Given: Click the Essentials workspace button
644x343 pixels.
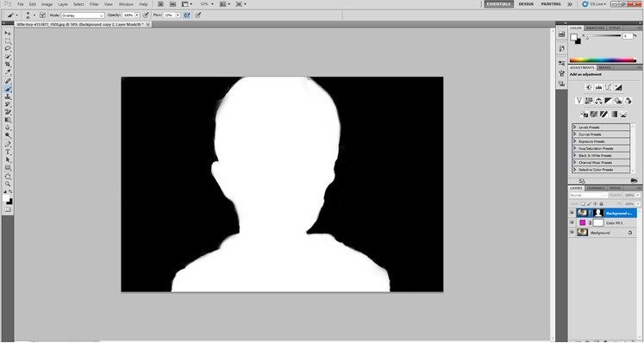Looking at the screenshot, I should [x=498, y=4].
